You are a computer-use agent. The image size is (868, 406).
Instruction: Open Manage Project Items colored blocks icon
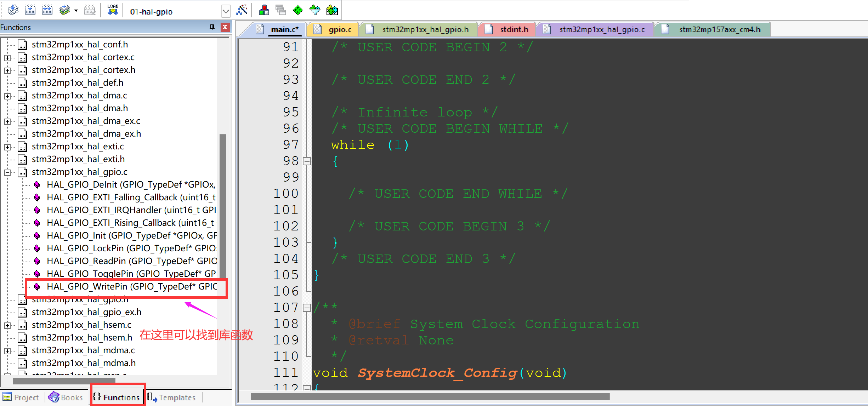264,10
